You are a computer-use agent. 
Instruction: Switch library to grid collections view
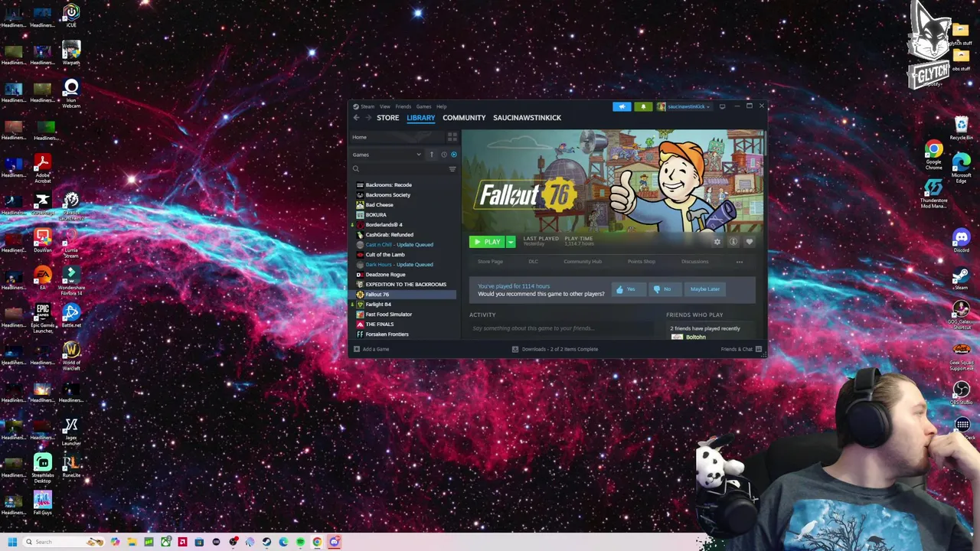coord(452,137)
